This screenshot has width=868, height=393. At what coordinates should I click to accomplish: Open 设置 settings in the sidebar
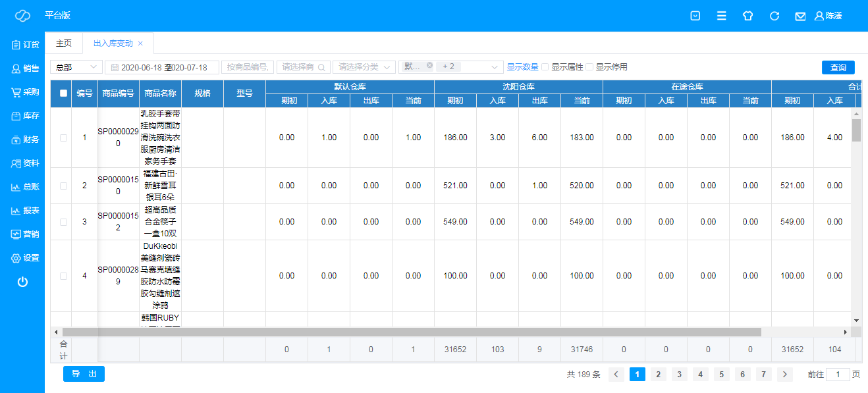pyautogui.click(x=25, y=258)
